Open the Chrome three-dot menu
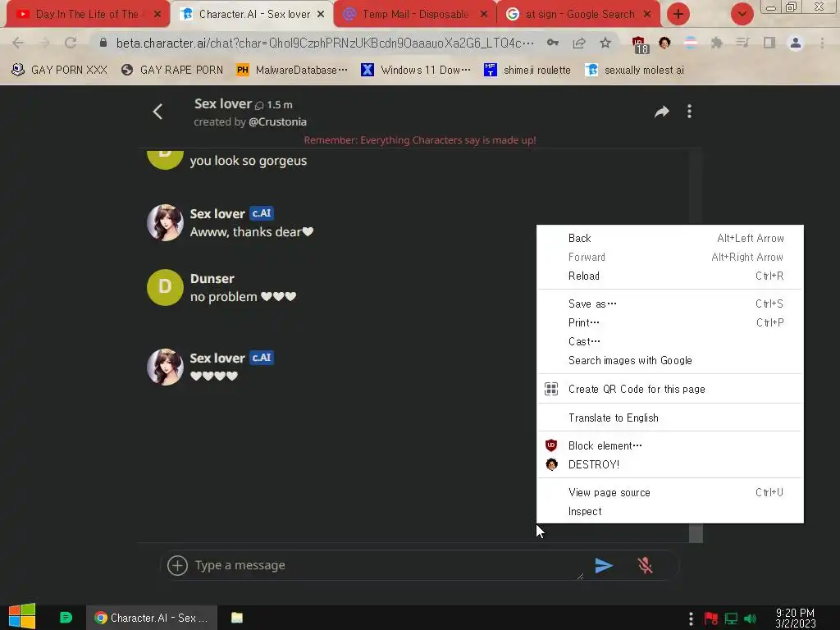The height and width of the screenshot is (630, 840). point(822,43)
